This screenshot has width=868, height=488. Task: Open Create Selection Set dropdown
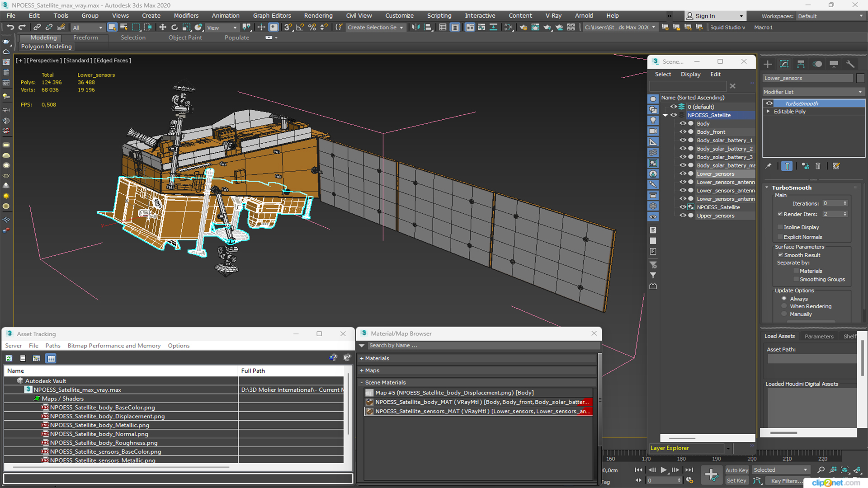[375, 28]
